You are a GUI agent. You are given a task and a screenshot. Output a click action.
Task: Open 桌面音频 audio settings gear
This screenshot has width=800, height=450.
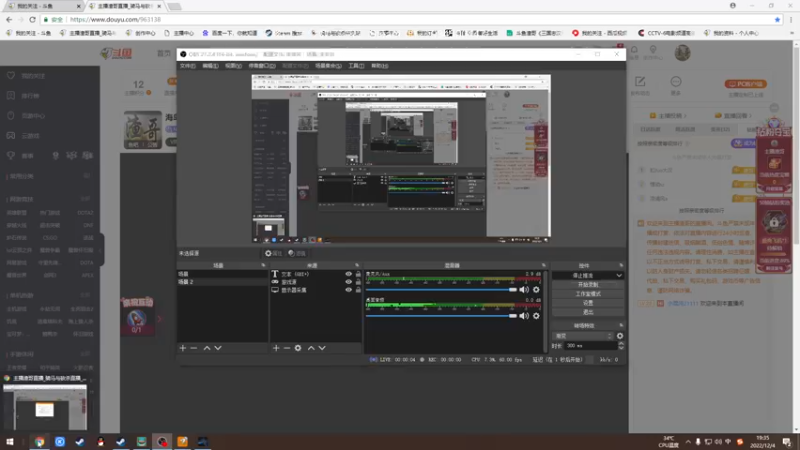[x=536, y=316]
